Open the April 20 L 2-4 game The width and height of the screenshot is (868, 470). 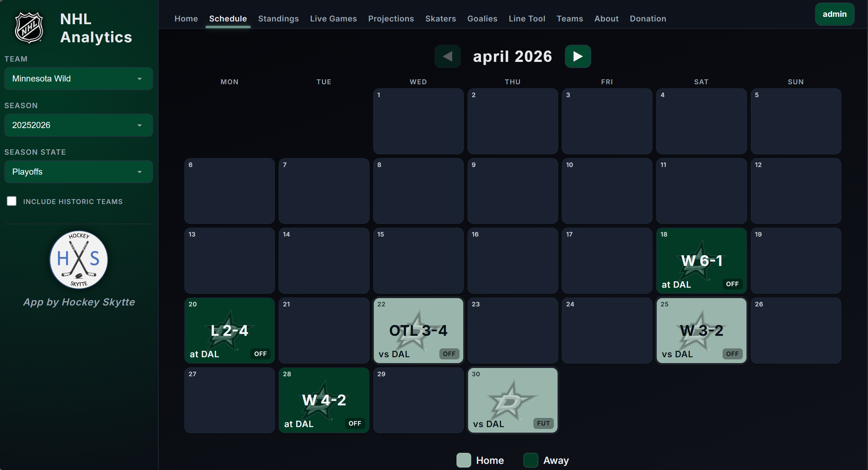pyautogui.click(x=229, y=330)
